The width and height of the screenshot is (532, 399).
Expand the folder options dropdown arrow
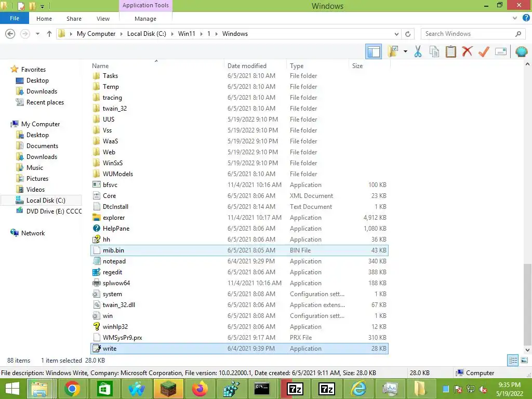[x=405, y=51]
